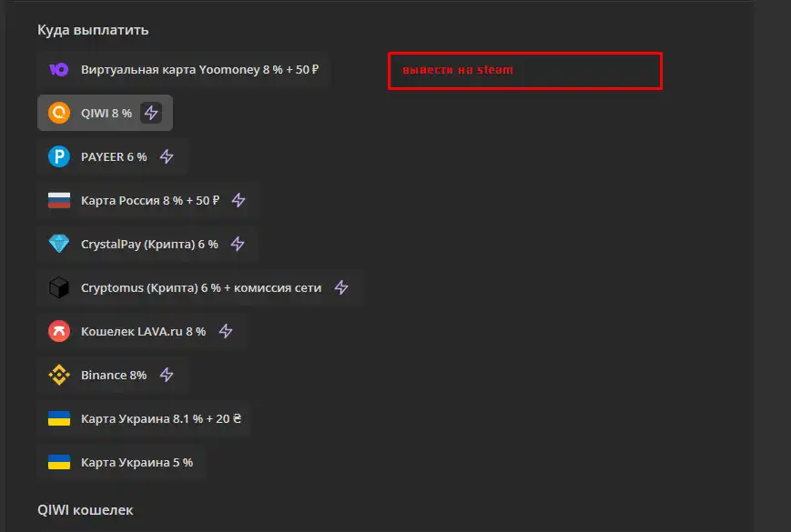Click the yellow Binance logo icon
791x532 pixels.
click(x=59, y=375)
